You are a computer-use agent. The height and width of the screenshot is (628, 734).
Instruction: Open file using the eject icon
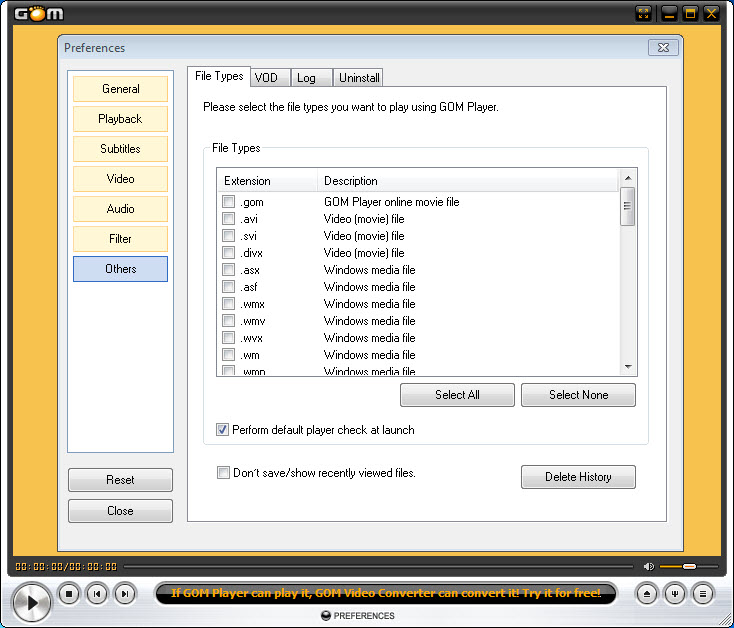click(x=647, y=594)
